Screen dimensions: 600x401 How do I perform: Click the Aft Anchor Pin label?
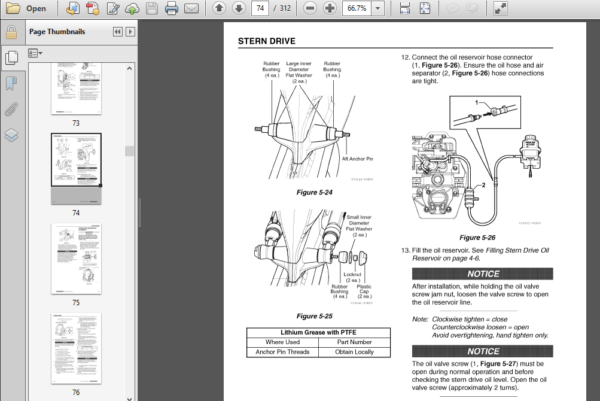(x=357, y=159)
